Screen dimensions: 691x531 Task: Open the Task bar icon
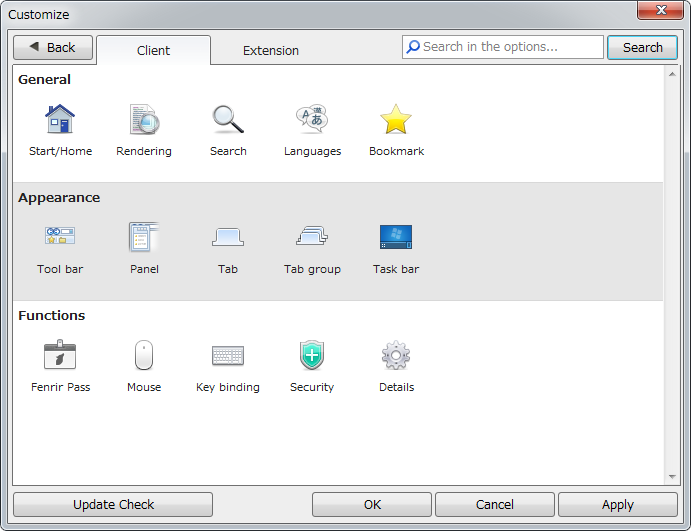[x=396, y=237]
